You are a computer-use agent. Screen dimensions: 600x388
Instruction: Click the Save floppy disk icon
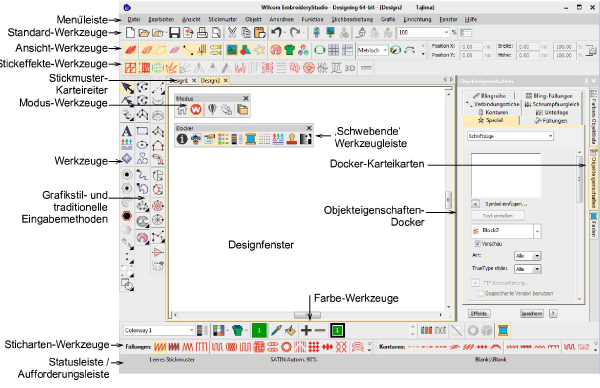[x=174, y=33]
